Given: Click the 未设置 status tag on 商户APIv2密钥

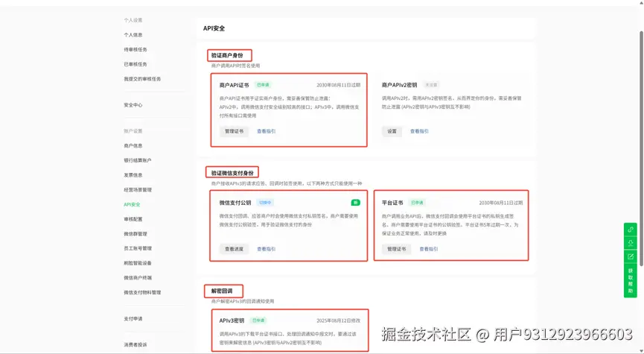Looking at the screenshot, I should click(x=431, y=85).
